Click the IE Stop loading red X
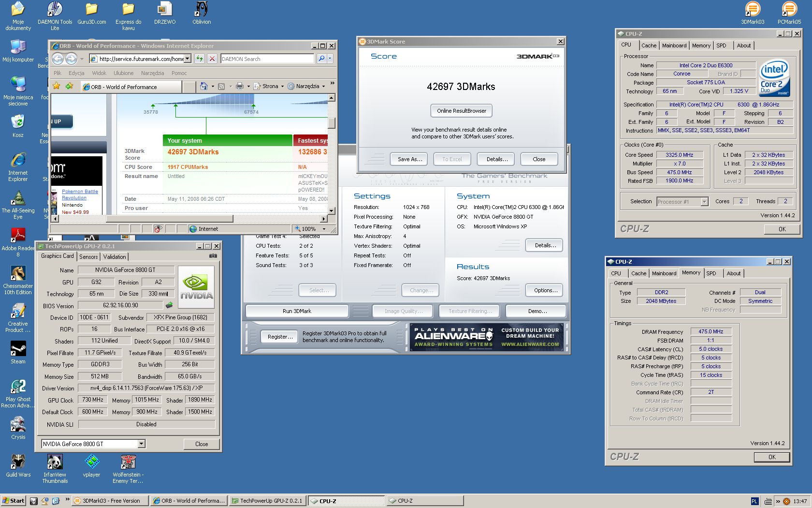Image resolution: width=812 pixels, height=508 pixels. (212, 59)
